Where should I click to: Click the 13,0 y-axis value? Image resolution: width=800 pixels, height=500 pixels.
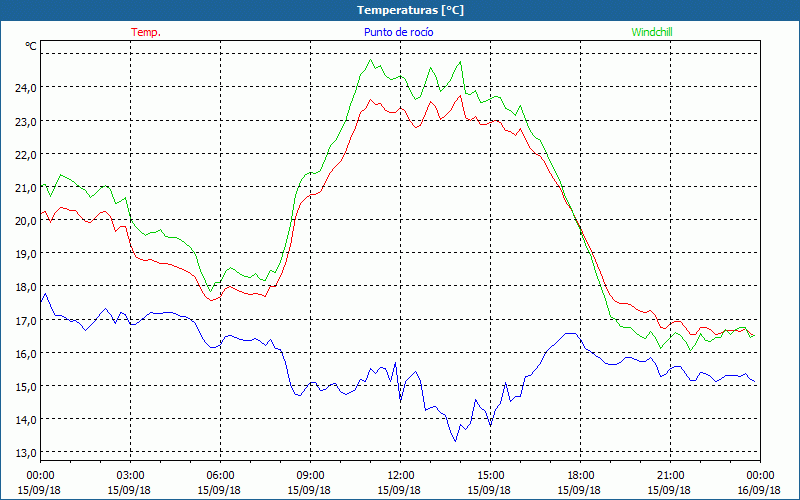25,453
